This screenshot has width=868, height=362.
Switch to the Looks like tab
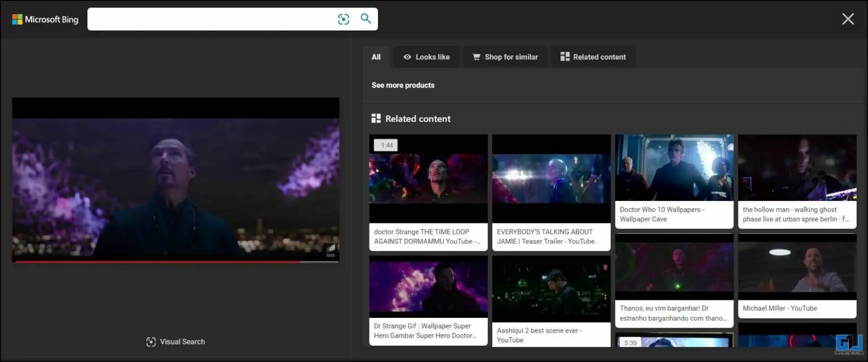point(427,56)
